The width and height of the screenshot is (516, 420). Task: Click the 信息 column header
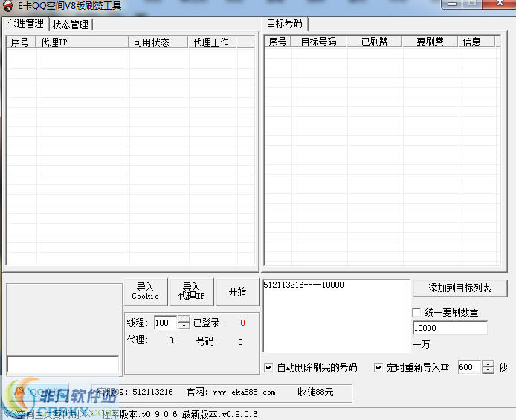tap(477, 42)
